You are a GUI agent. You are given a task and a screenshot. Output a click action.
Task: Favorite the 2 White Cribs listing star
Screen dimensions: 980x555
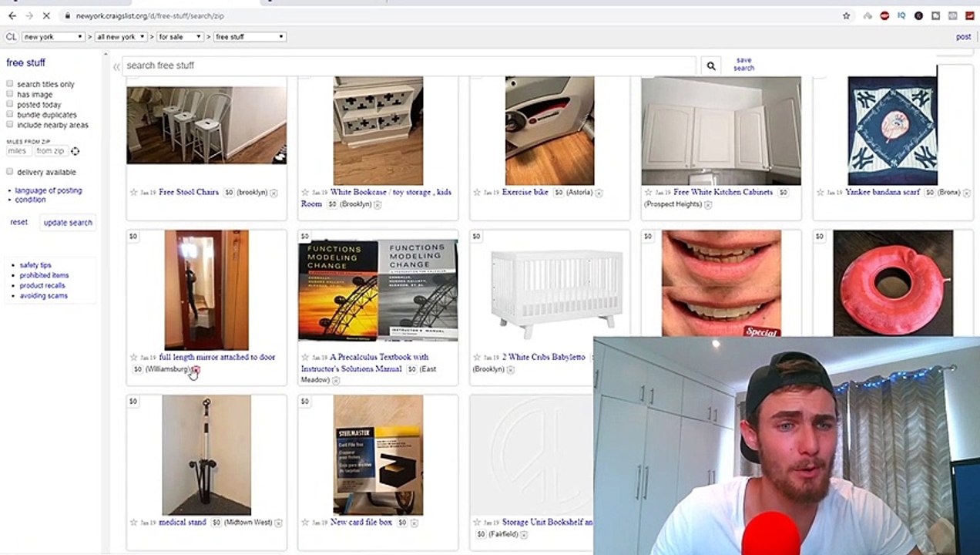pyautogui.click(x=476, y=358)
